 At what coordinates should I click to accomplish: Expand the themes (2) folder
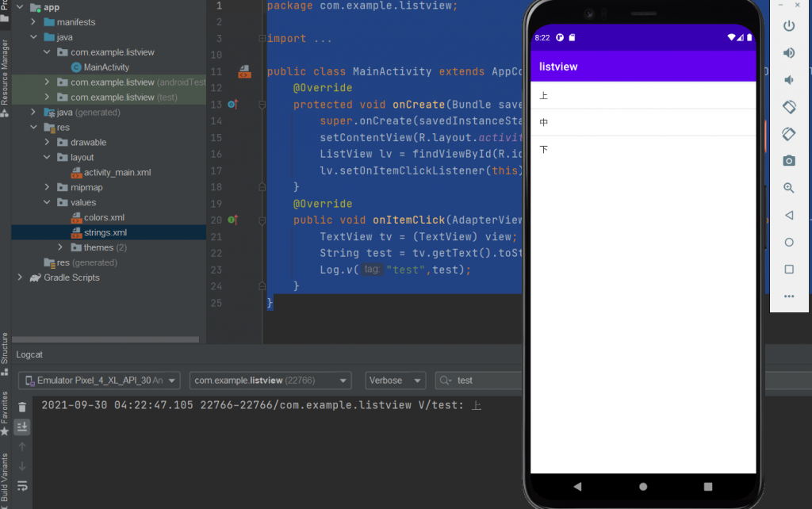pos(60,247)
